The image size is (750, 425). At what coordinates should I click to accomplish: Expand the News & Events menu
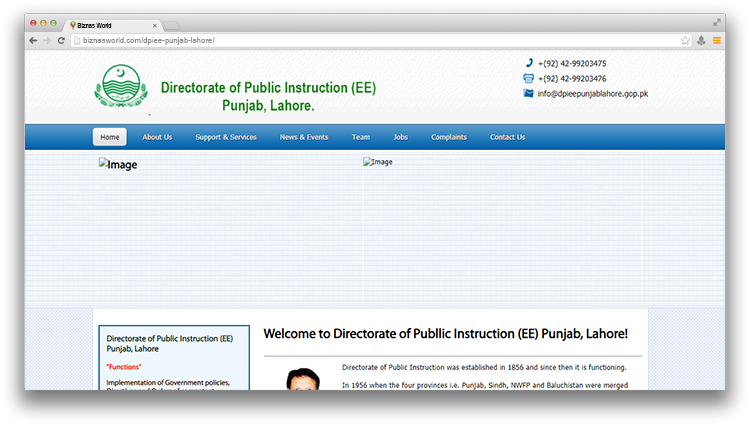[x=304, y=137]
